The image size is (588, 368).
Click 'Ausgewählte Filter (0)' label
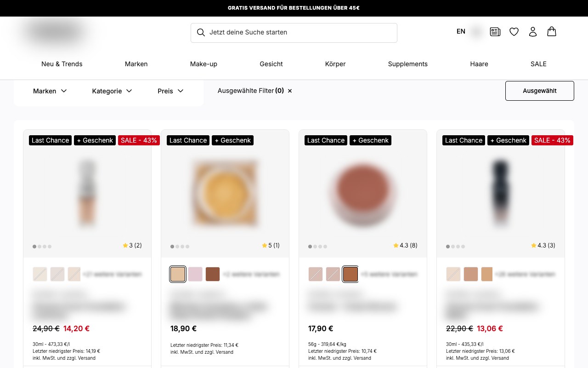(x=251, y=91)
